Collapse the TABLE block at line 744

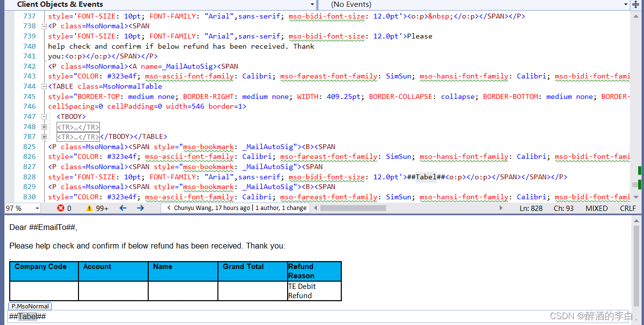44,87
